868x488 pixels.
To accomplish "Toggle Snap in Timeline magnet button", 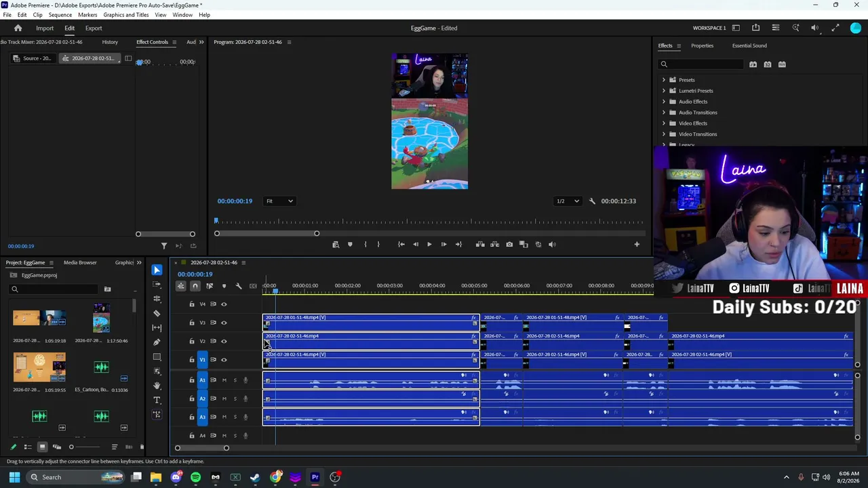I will pyautogui.click(x=195, y=286).
